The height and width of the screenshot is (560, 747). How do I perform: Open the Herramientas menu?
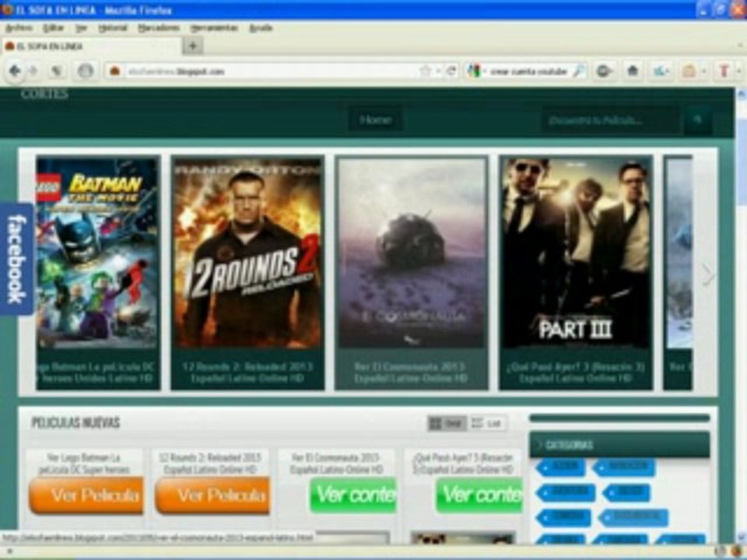point(214,28)
